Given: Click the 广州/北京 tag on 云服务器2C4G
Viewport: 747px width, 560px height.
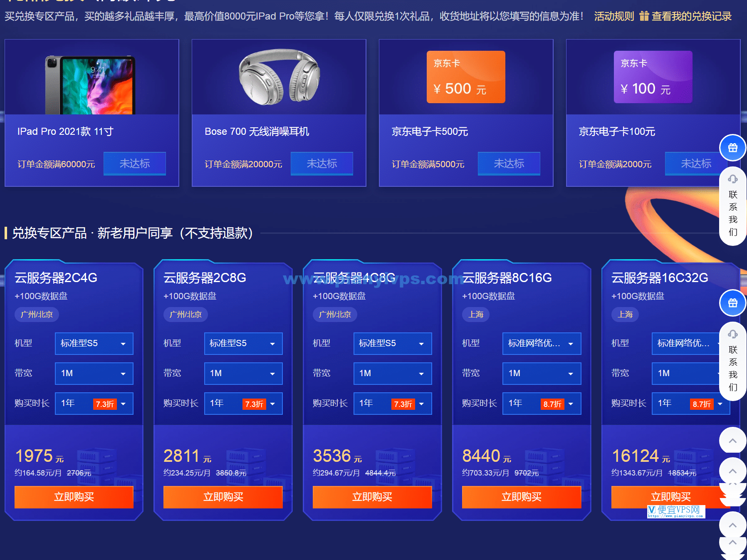Looking at the screenshot, I should click(37, 315).
